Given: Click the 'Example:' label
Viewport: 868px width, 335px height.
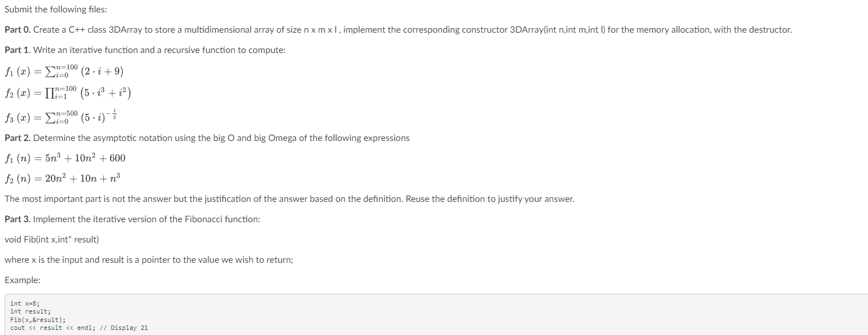Looking at the screenshot, I should [23, 280].
